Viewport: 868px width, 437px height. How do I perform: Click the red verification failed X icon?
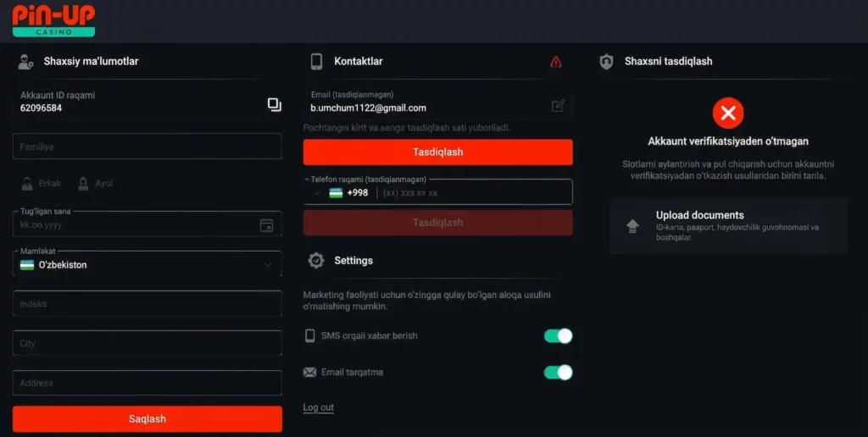click(x=727, y=113)
